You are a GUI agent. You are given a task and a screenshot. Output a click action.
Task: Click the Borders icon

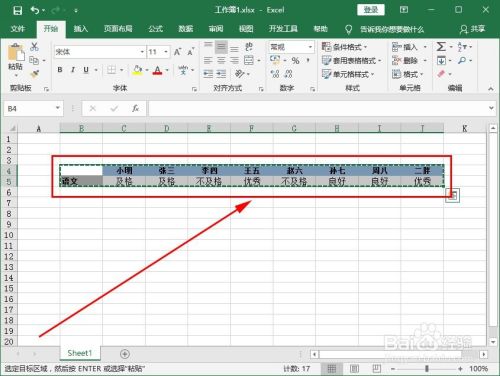(111, 70)
